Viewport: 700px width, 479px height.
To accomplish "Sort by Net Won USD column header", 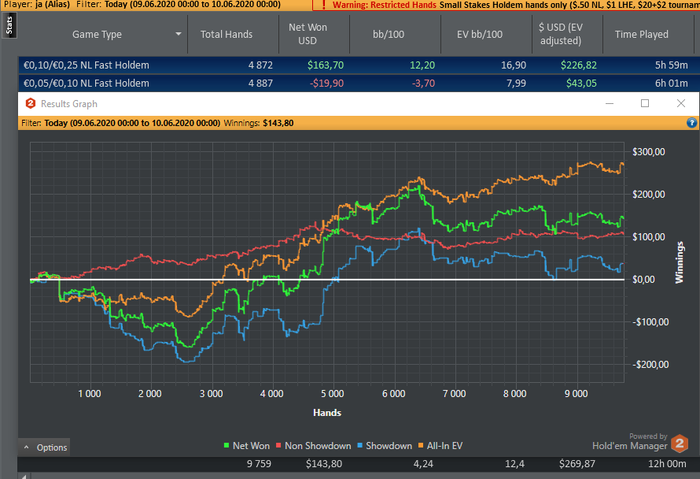I will (x=308, y=34).
